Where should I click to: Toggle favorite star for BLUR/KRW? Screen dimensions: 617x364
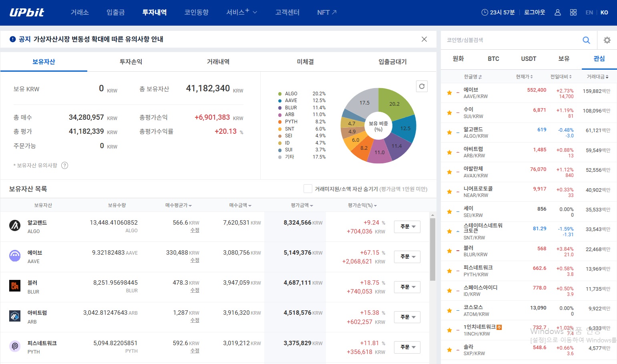[x=449, y=251]
